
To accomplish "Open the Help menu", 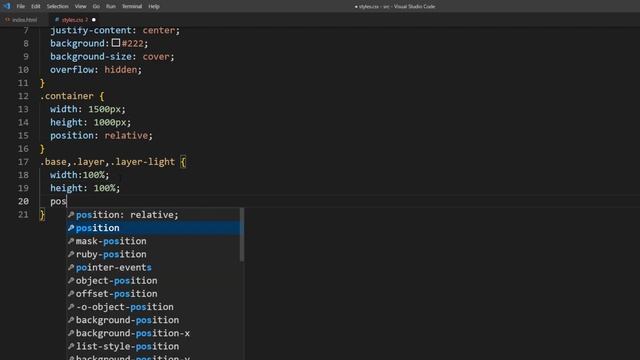I will point(154,7).
